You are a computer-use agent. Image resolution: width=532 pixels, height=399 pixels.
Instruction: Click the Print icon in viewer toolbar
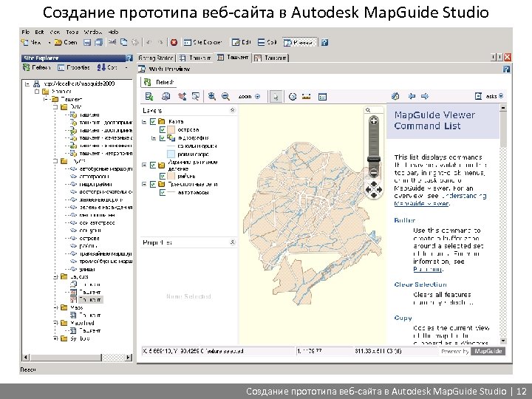point(166,96)
